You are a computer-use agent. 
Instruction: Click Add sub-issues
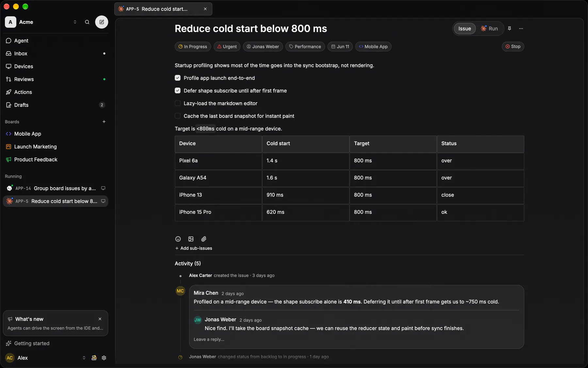coord(193,248)
